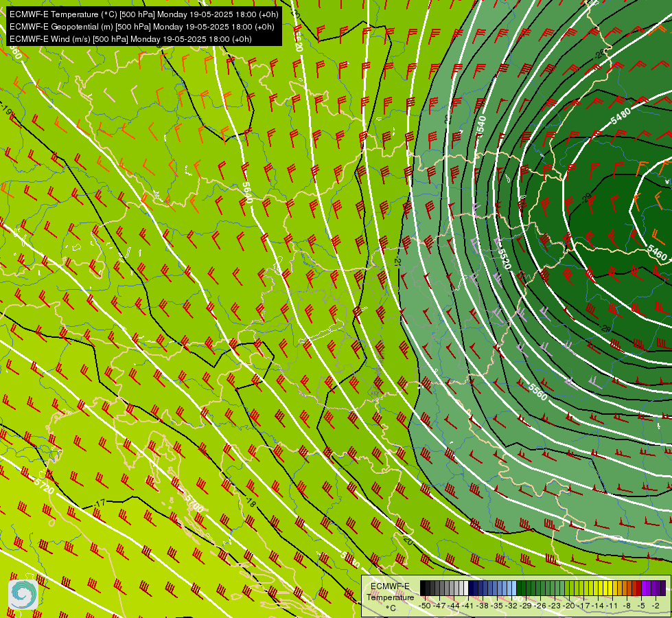Click the 5640 geopotential contour label
The height and width of the screenshot is (618, 672).
tap(247, 192)
